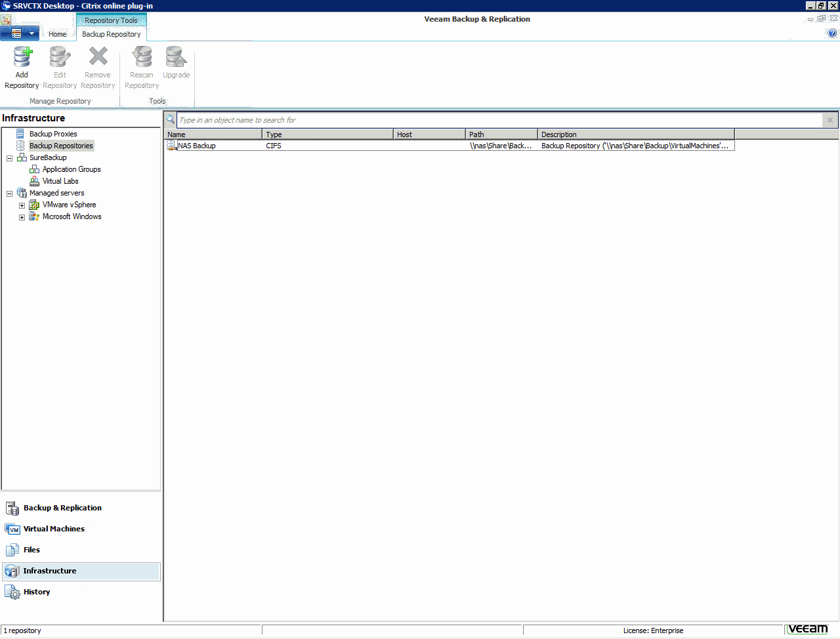The height and width of the screenshot is (639, 840).
Task: Click the NAS Backup repository row icon
Action: 172,146
